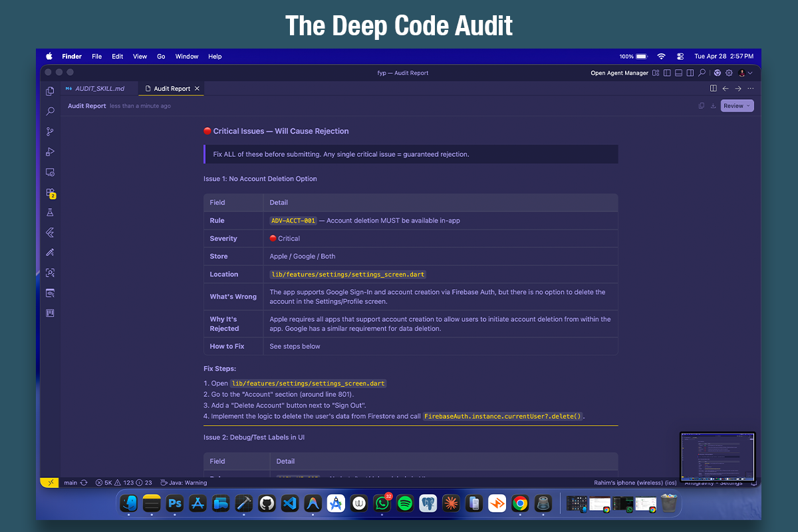This screenshot has height=532, width=798.
Task: Open the Go menu
Action: [161, 57]
